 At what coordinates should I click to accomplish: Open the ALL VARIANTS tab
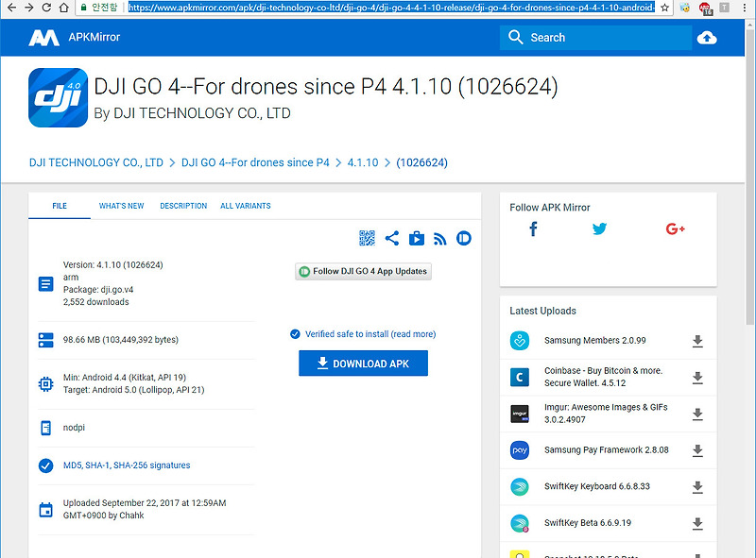(246, 206)
